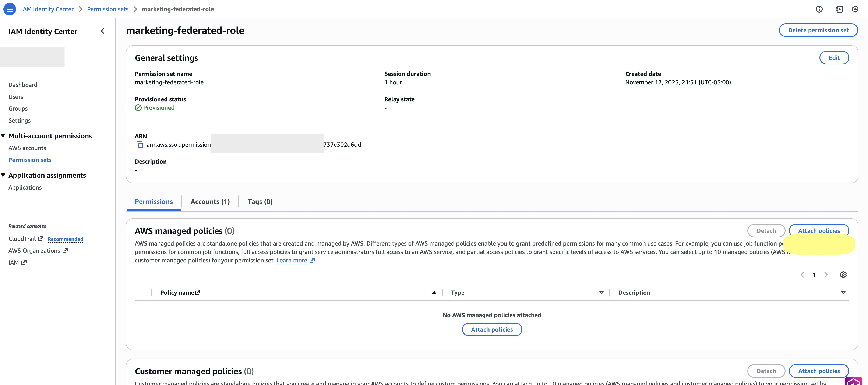Copy the permission set ARN
868x385 pixels.
(140, 145)
